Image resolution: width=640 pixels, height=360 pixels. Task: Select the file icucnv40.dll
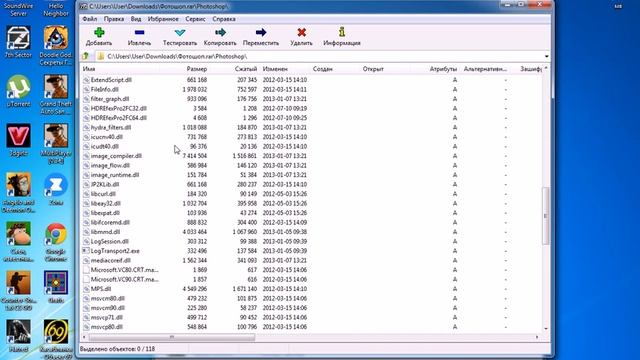[x=107, y=137]
